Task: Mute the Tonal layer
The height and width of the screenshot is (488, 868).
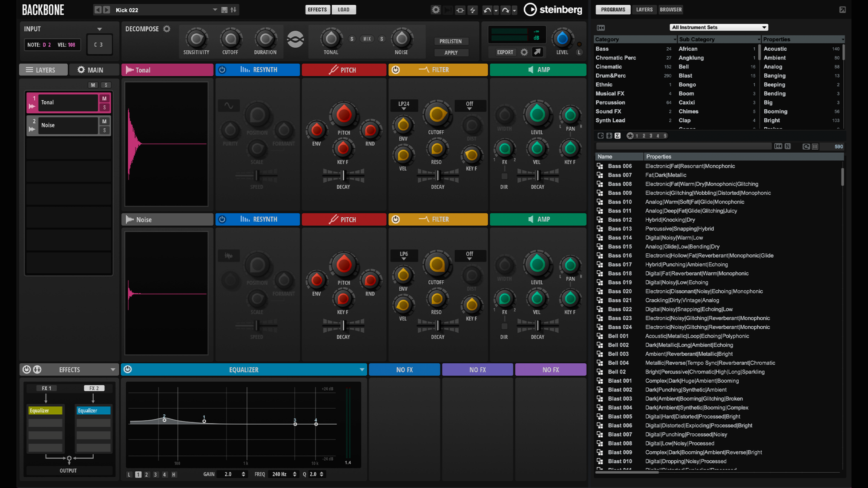Action: coord(104,98)
